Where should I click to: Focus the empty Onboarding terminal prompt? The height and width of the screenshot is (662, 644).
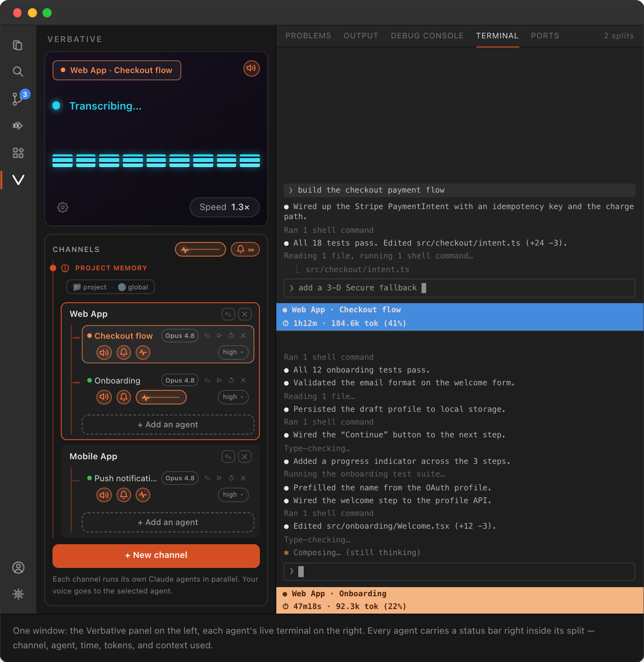pos(459,572)
